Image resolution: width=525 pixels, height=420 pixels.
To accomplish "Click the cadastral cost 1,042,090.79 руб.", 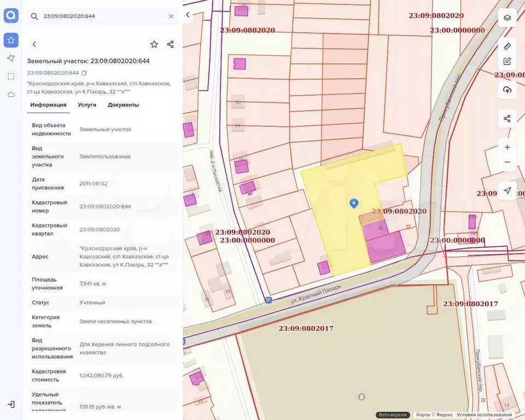I will [x=102, y=376].
